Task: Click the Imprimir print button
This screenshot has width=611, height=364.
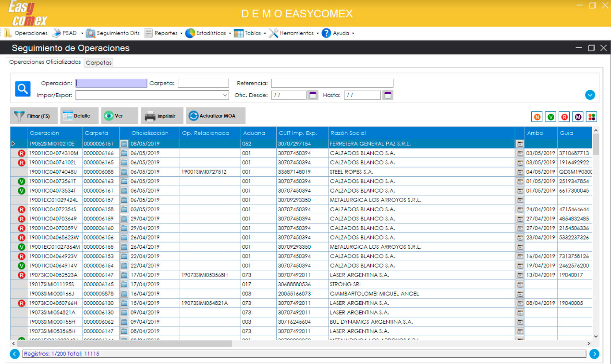Action: click(x=162, y=116)
